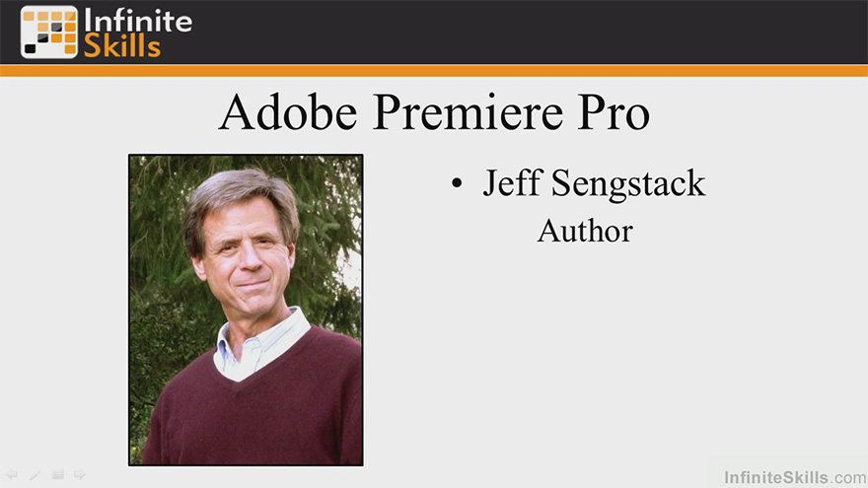The image size is (868, 488).
Task: Click the Infinite Skills grid logo icon
Action: pyautogui.click(x=48, y=32)
